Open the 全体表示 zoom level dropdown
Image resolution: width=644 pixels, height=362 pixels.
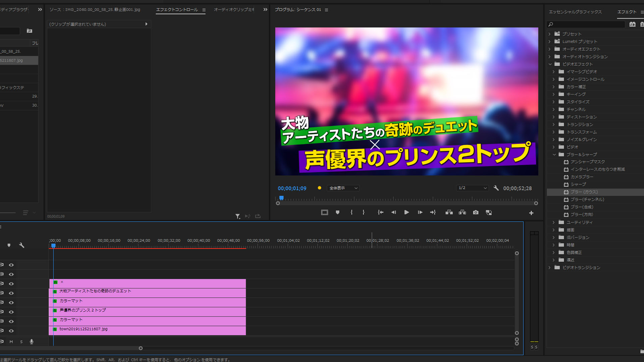[344, 188]
